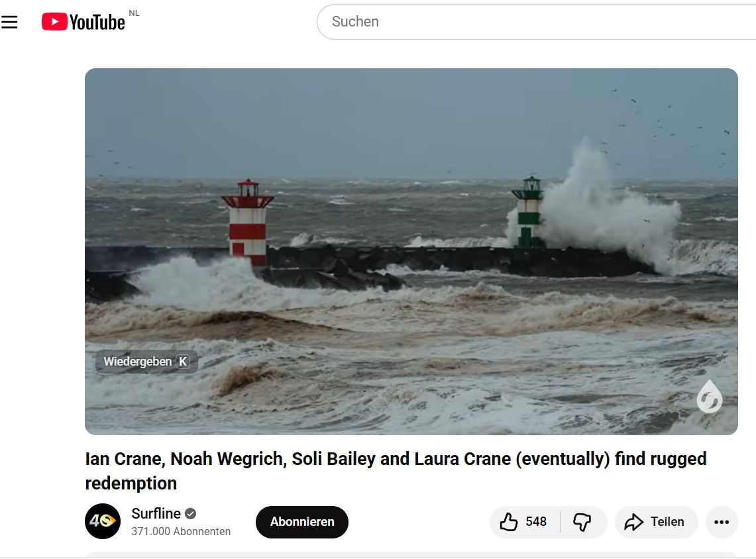Image resolution: width=756 pixels, height=559 pixels.
Task: Focus the Suchen search field
Action: (530, 22)
